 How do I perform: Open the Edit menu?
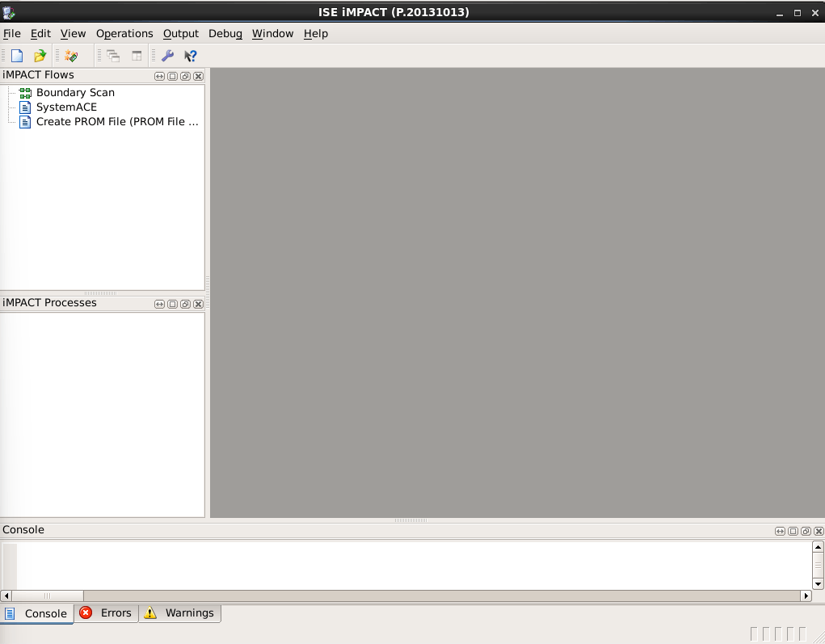40,34
